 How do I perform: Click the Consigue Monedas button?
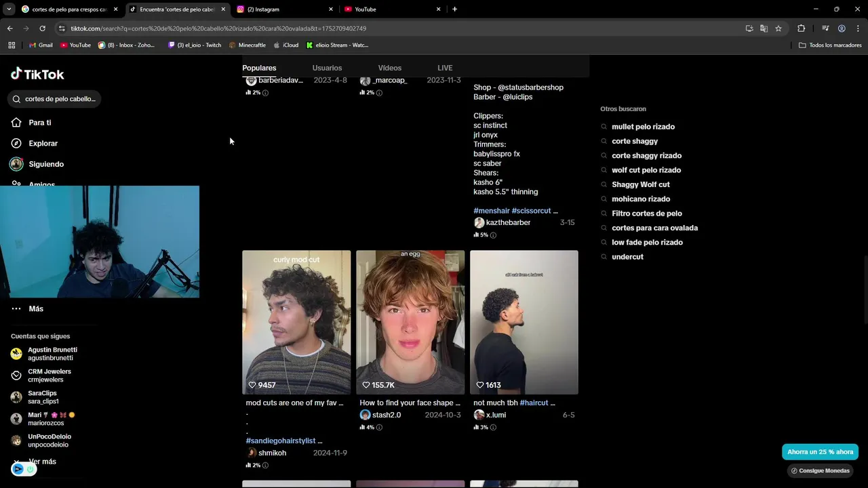click(820, 470)
